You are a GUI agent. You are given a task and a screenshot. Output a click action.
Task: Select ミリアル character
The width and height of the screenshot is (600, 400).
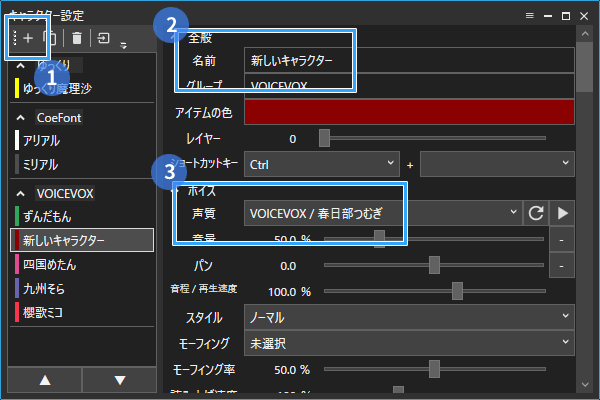click(x=82, y=165)
